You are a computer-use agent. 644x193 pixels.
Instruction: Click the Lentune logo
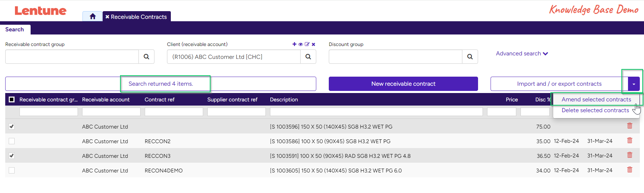click(x=40, y=11)
